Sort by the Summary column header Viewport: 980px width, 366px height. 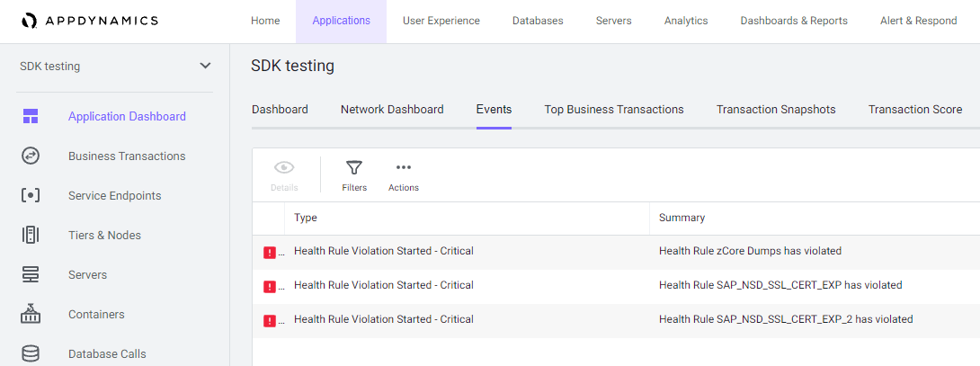[682, 218]
